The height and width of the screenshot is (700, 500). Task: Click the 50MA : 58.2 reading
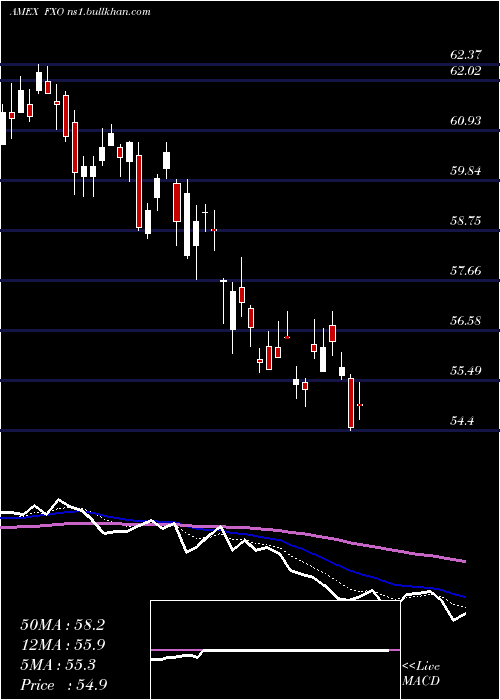(62, 625)
